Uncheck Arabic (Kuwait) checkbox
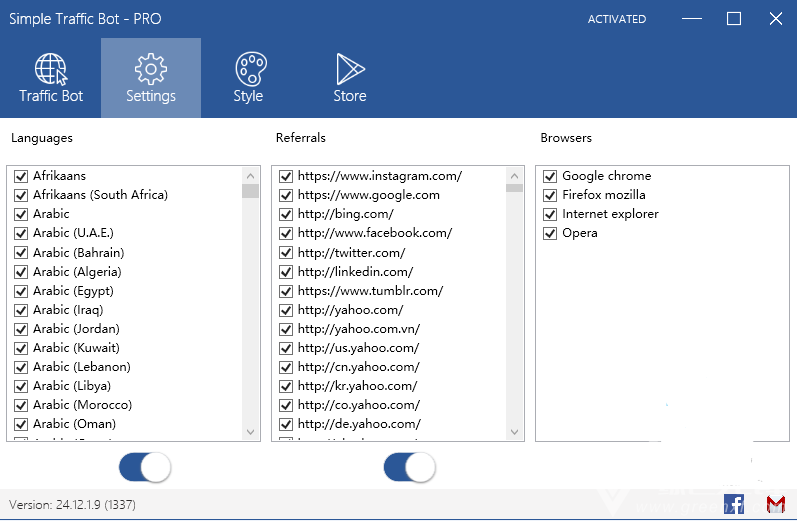797x521 pixels. point(21,348)
